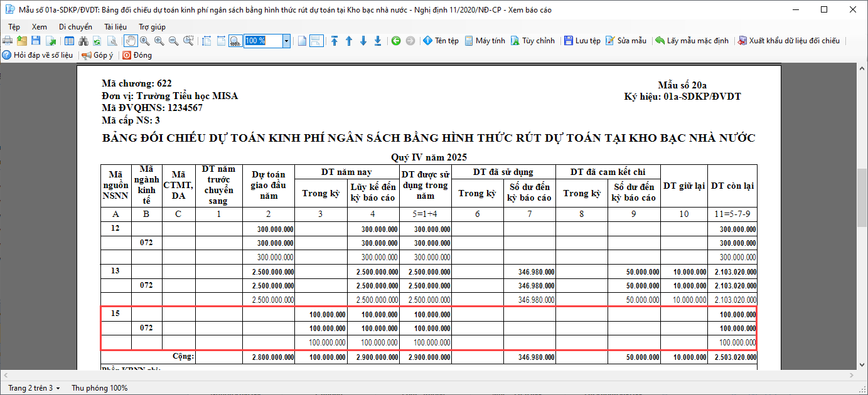868x395 pixels.
Task: Click source code 13 in the table
Action: pos(115,271)
